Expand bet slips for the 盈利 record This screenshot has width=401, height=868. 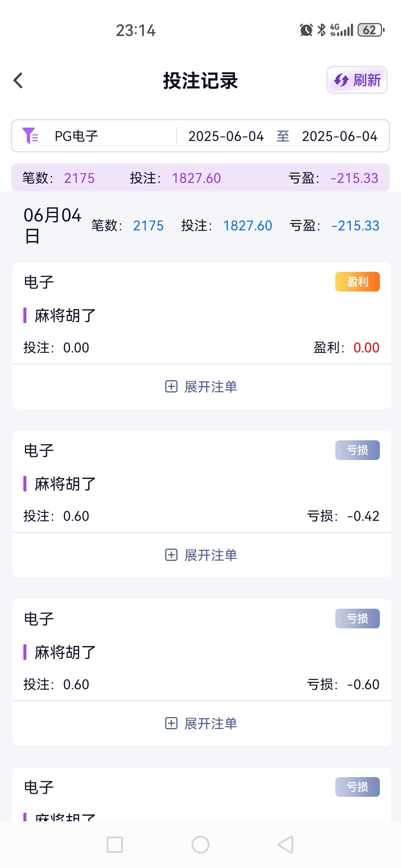coord(201,387)
